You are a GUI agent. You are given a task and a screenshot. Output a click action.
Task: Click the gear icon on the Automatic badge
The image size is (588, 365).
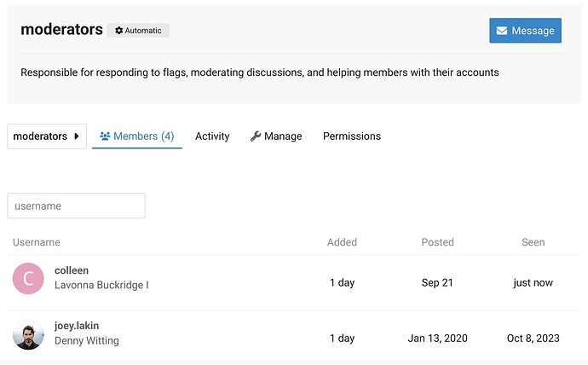[x=118, y=31]
